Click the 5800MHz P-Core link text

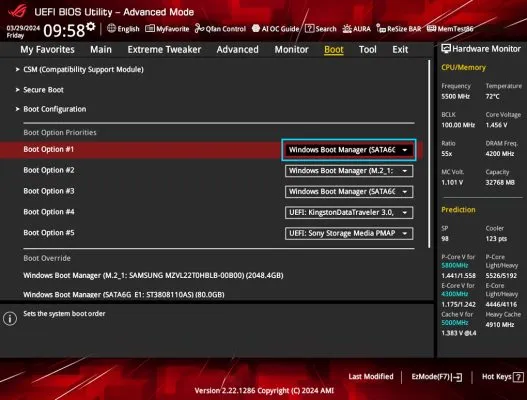455,266
